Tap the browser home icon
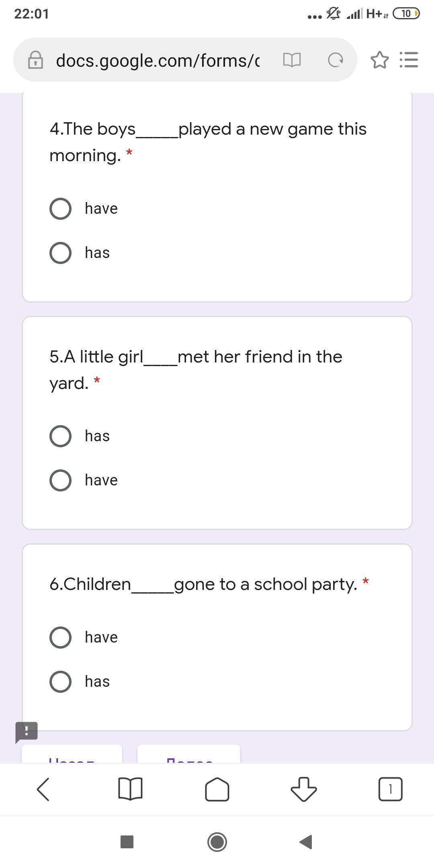Viewport: 434px width, 868px height. pyautogui.click(x=217, y=789)
